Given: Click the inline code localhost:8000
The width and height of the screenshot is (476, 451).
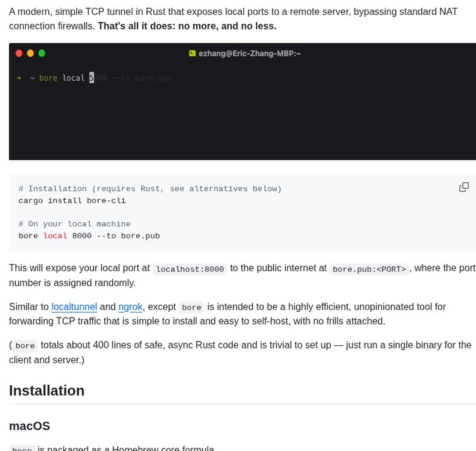Looking at the screenshot, I should [190, 269].
